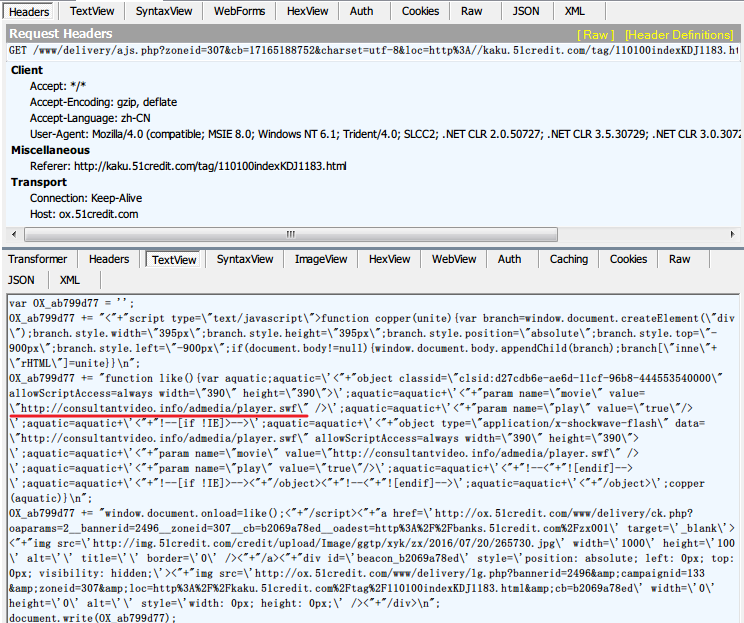This screenshot has height=623, width=744.
Task: Select the Connection: Keep-Alive row
Action: click(x=86, y=198)
